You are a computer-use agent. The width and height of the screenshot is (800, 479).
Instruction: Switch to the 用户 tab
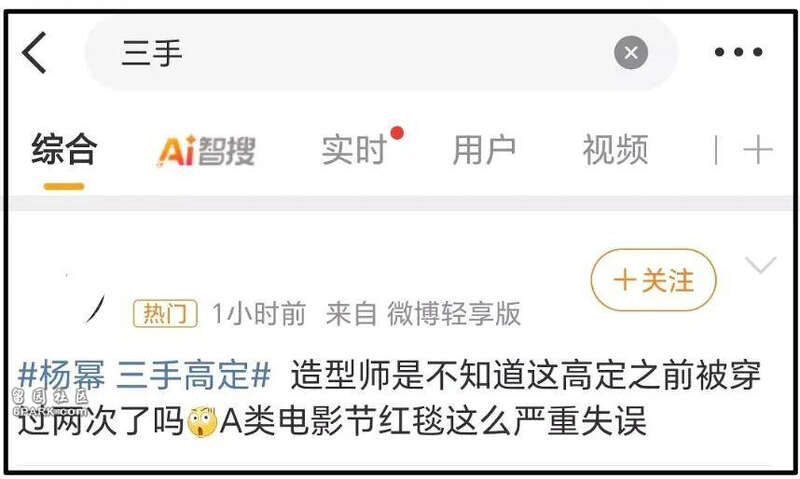[x=484, y=150]
